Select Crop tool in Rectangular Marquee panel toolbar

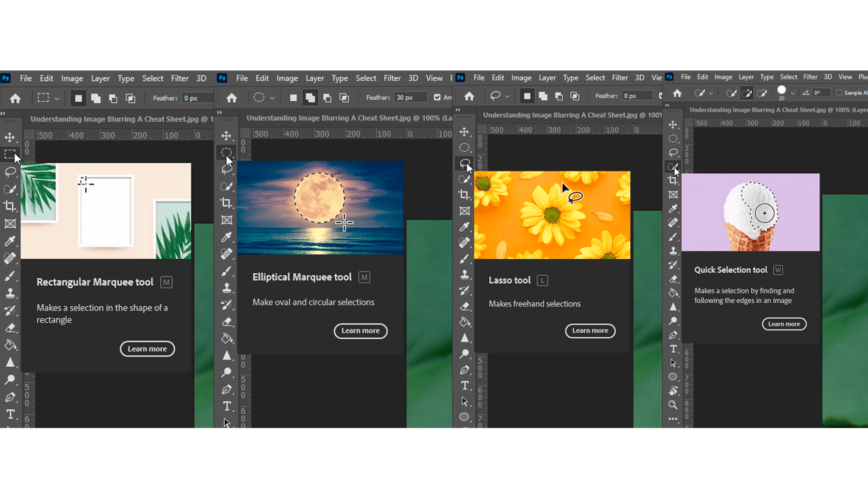click(x=10, y=206)
